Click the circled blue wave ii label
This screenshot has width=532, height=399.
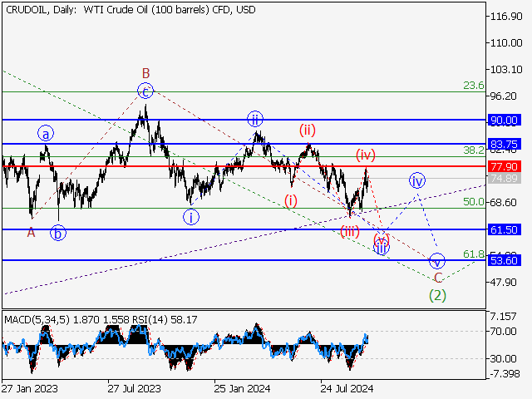255,119
